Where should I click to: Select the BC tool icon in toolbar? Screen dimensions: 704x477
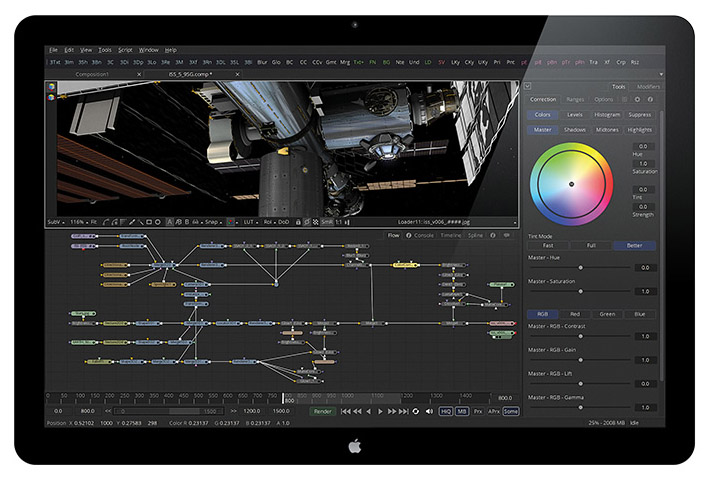[x=290, y=61]
